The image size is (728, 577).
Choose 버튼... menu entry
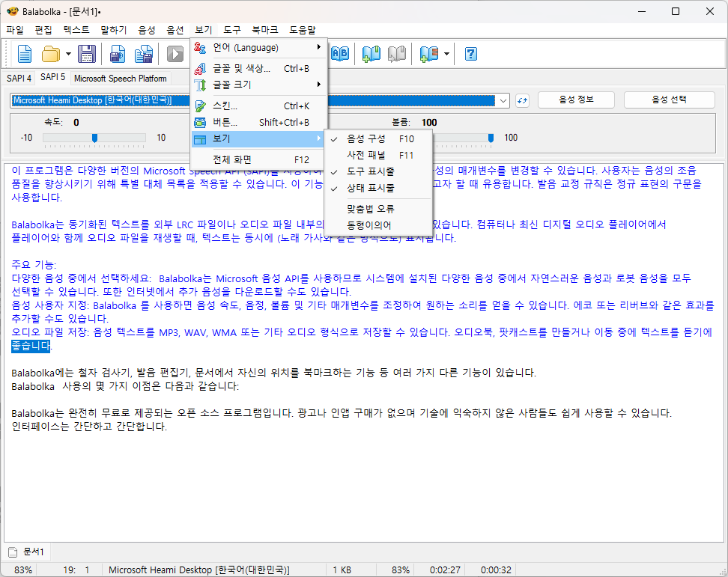point(259,123)
